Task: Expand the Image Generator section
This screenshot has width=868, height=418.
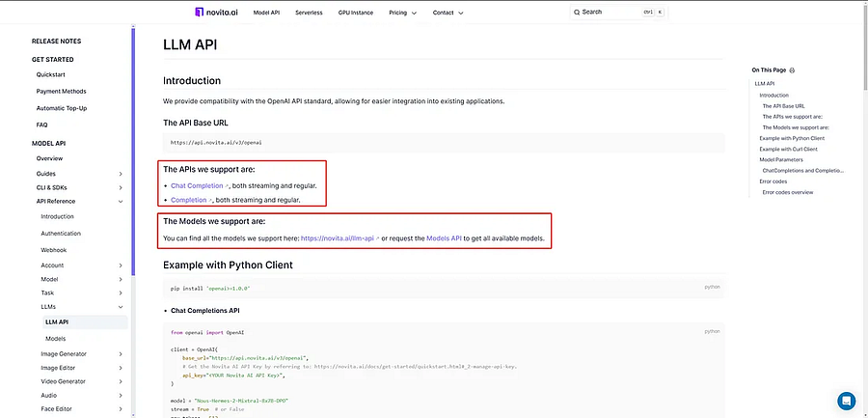Action: point(82,353)
